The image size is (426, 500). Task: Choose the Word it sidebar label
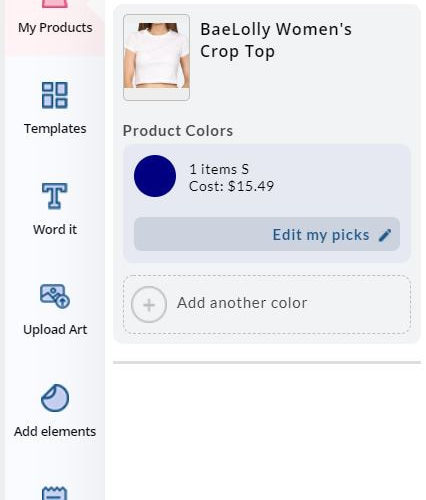[x=55, y=230]
